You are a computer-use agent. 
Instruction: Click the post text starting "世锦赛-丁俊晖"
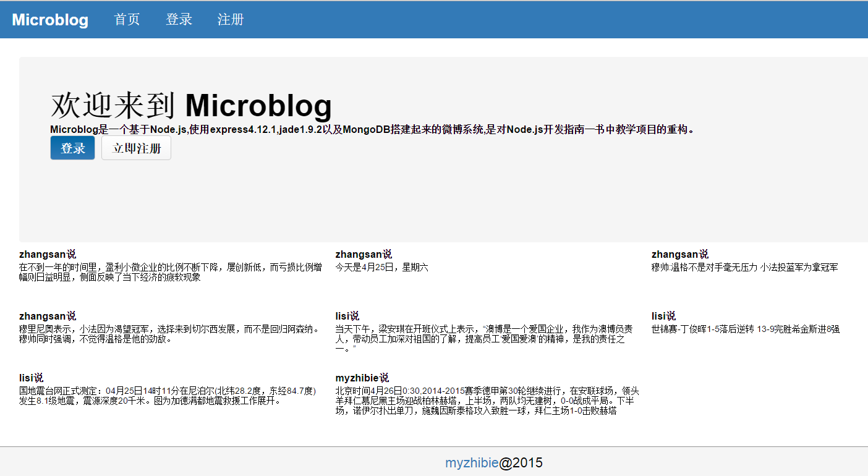coord(746,329)
